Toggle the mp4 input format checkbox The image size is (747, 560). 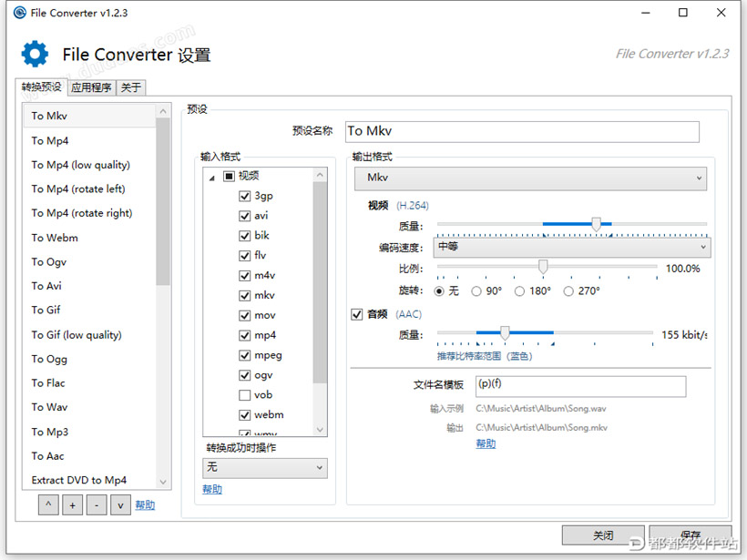point(244,335)
